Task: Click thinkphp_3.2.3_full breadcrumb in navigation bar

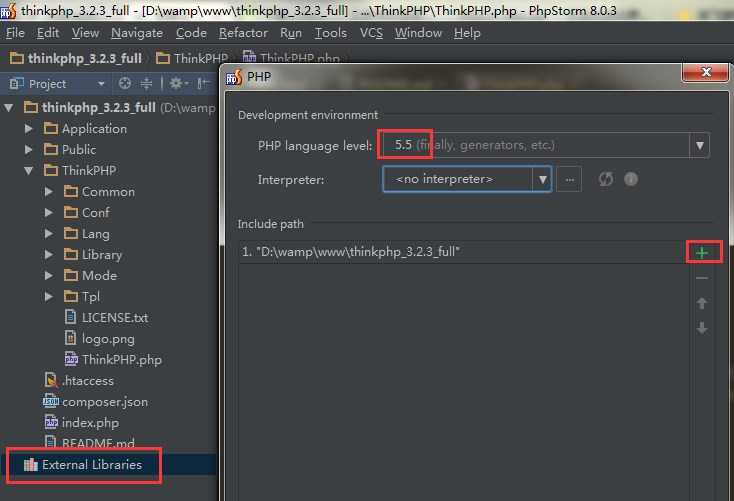Action: 76,59
